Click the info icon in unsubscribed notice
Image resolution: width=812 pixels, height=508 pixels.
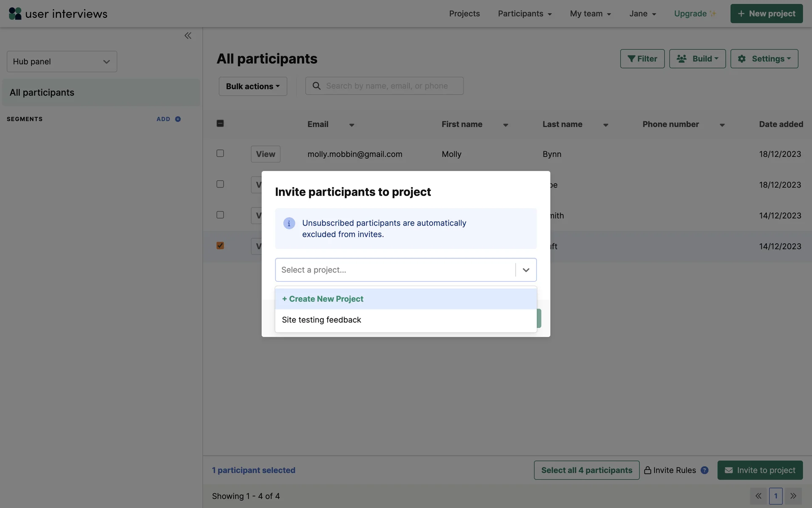click(289, 223)
